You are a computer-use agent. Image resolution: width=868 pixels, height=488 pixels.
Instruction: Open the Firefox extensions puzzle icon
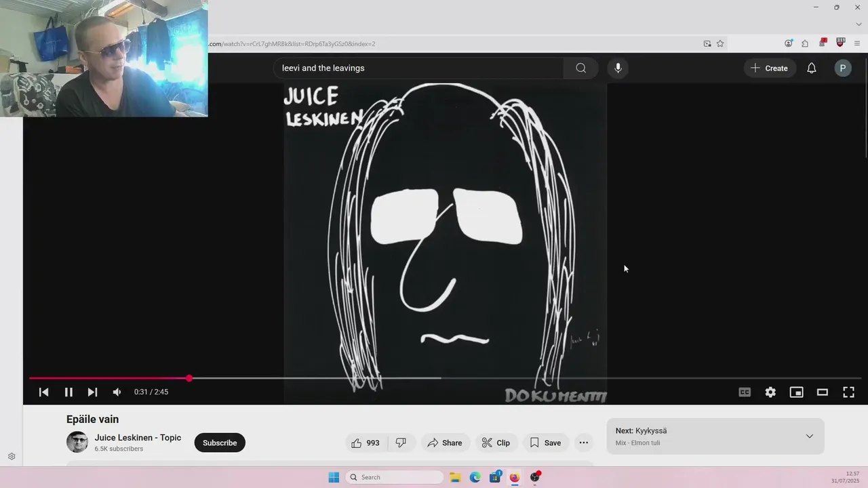point(805,43)
